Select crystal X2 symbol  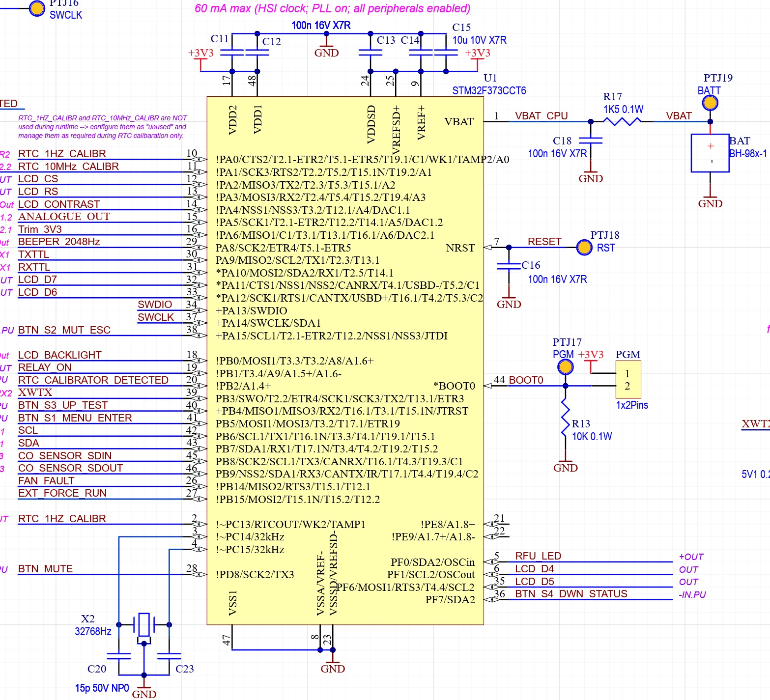pos(144,625)
